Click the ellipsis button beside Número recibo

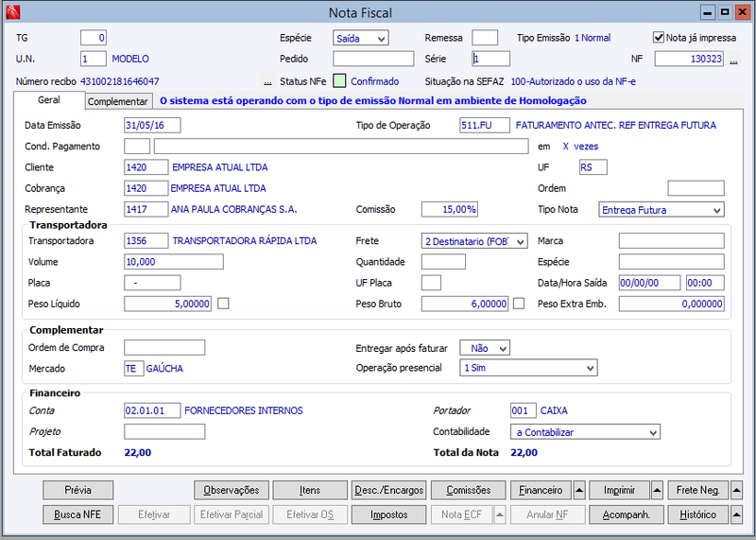(x=267, y=82)
